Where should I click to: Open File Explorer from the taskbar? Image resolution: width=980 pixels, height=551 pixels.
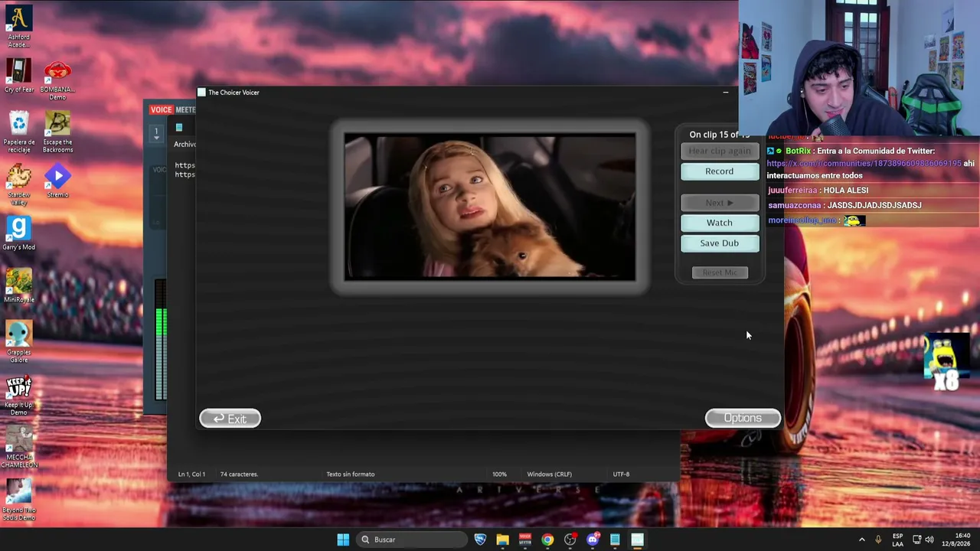point(502,540)
